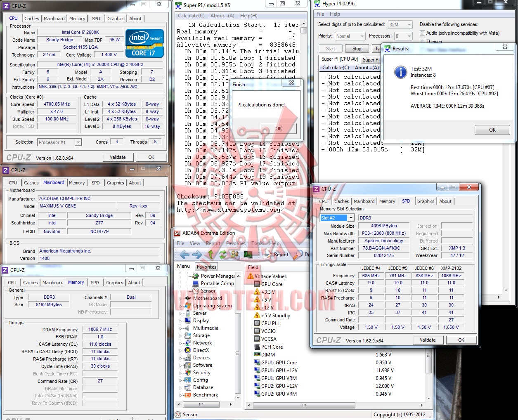This screenshot has width=518, height=420.
Task: Expand Config node in AIDA64 tree
Action: pos(180,380)
